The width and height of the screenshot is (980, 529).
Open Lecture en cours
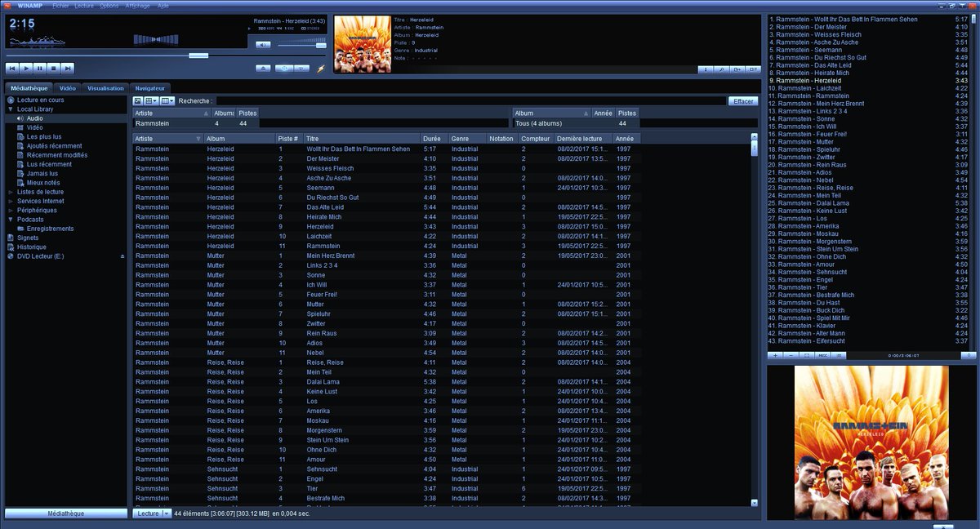point(40,100)
